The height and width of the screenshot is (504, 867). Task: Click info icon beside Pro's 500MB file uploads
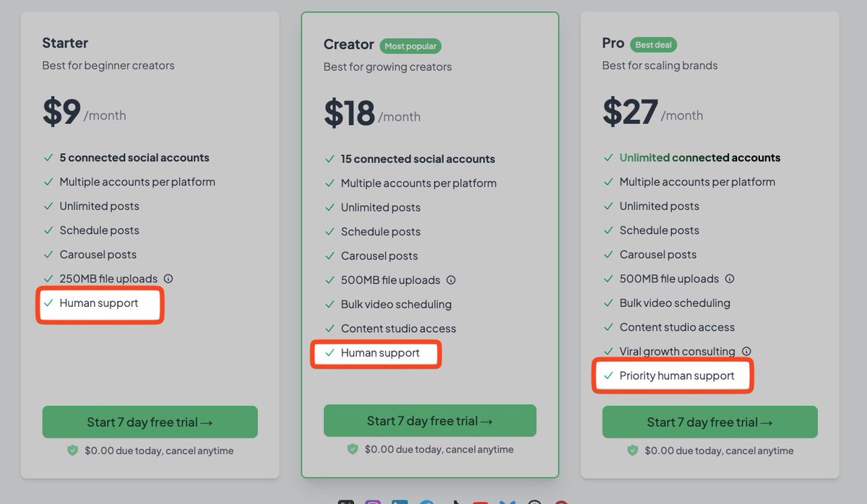[730, 279]
